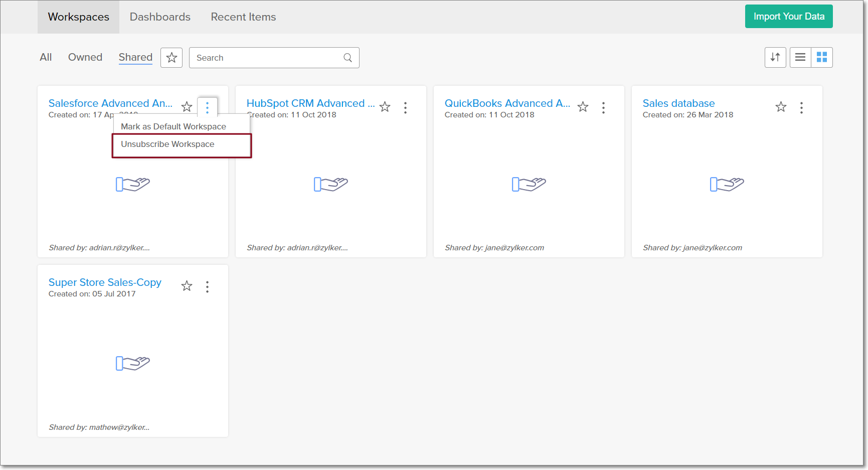Open QuickBooks workspace more-options menu
Screen dimensions: 868x470
(x=603, y=107)
